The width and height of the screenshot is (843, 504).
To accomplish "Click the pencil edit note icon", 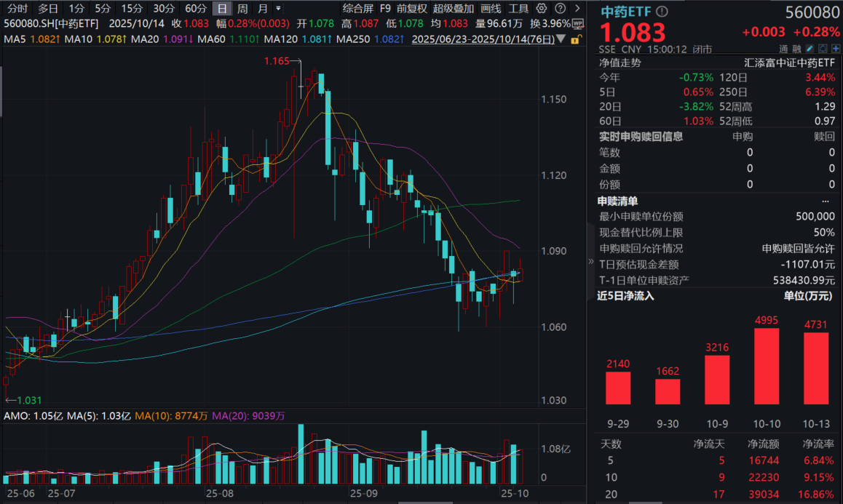I will pyautogui.click(x=810, y=49).
